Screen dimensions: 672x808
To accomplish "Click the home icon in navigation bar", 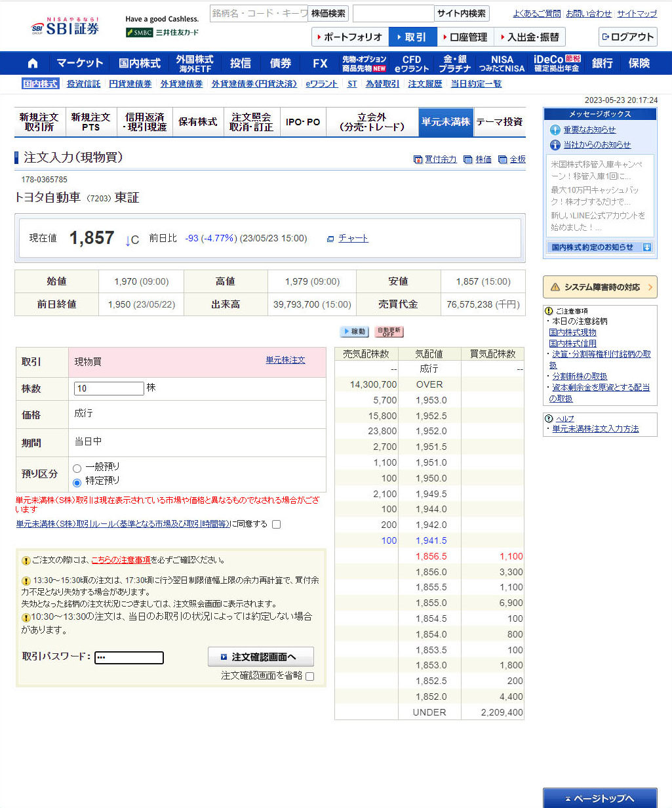I will point(33,64).
